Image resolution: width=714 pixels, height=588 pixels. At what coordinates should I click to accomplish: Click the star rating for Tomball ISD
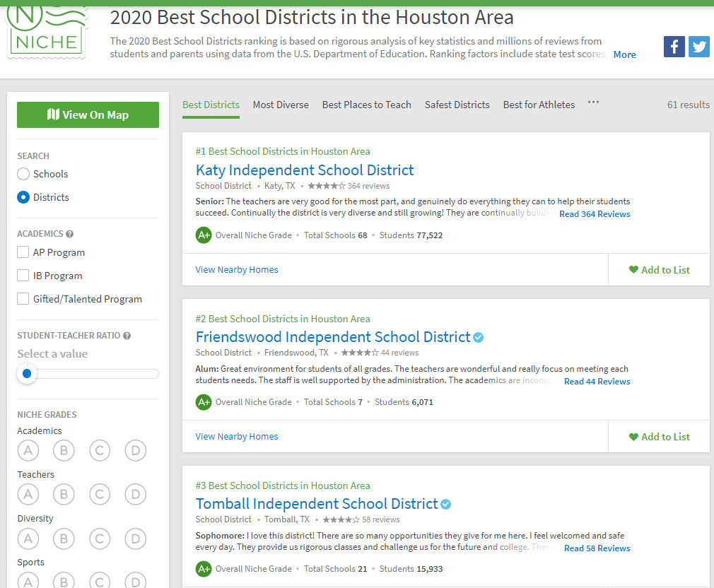point(341,519)
